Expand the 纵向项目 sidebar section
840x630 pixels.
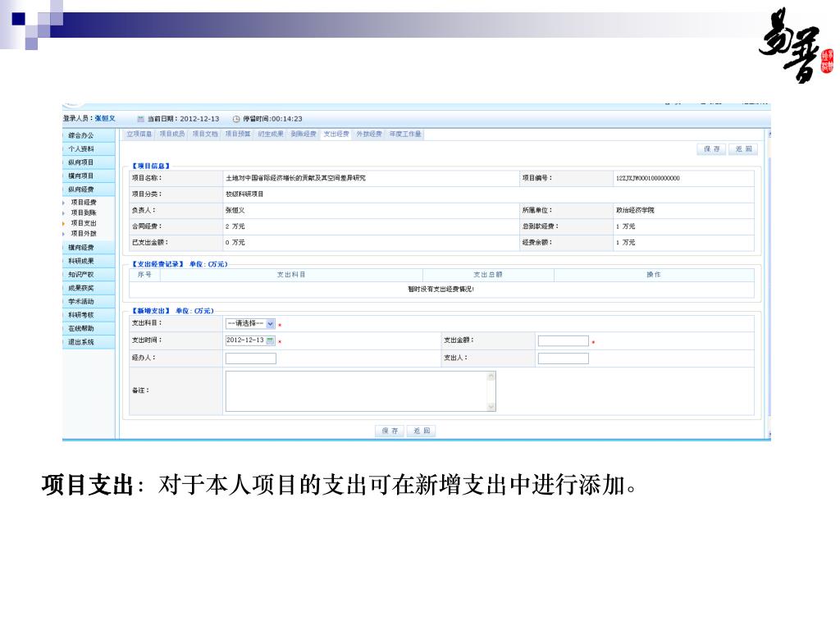tap(89, 162)
